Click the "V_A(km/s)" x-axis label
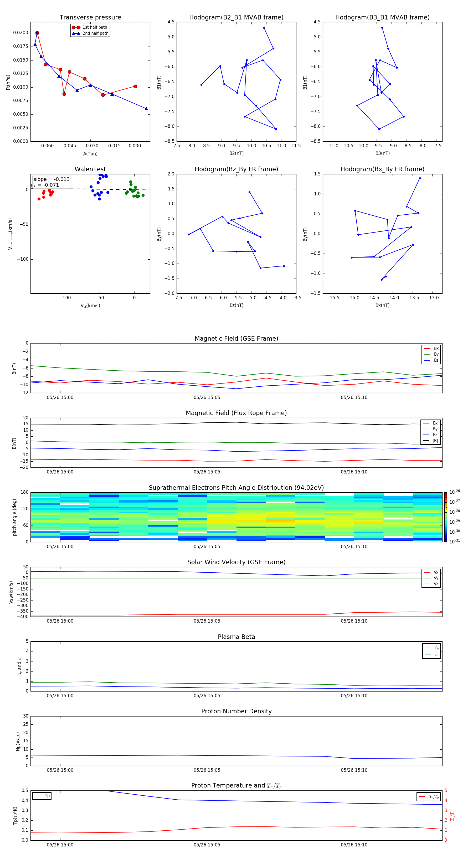Viewport: 473px width, 868px height. point(90,306)
